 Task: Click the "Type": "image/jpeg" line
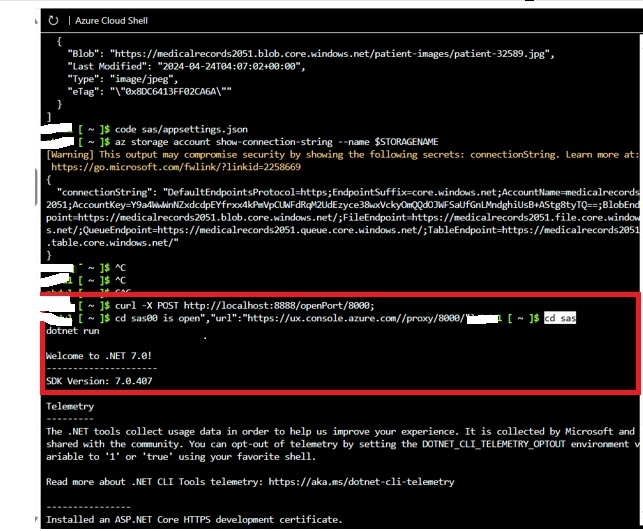point(123,79)
